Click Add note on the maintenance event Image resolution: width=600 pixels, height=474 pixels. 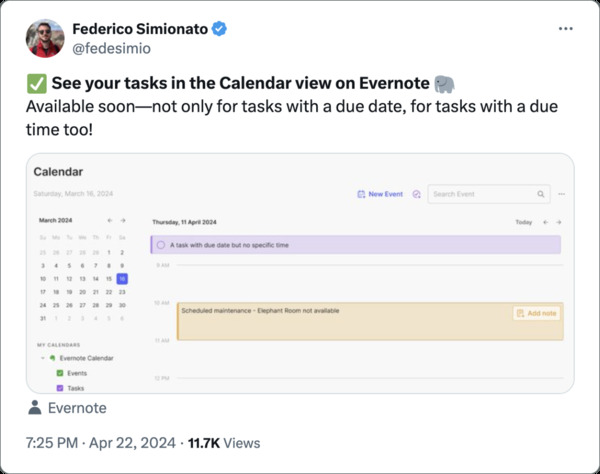point(535,313)
